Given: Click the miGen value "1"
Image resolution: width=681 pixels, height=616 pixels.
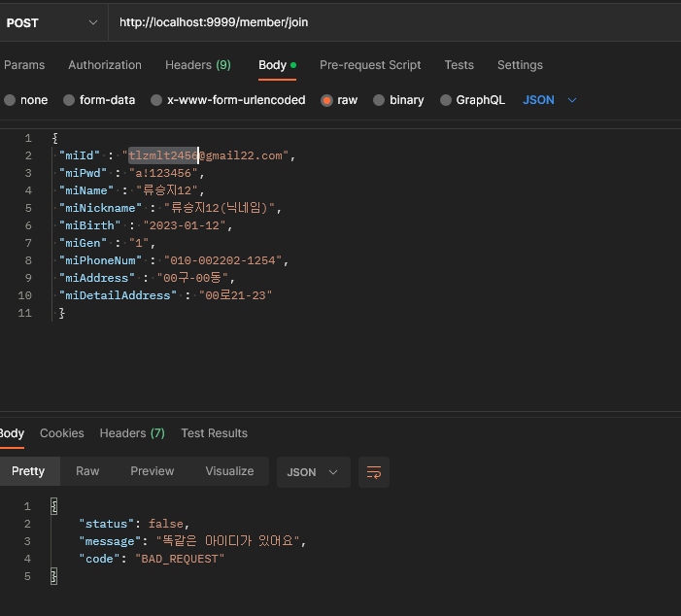Looking at the screenshot, I should pyautogui.click(x=139, y=243).
